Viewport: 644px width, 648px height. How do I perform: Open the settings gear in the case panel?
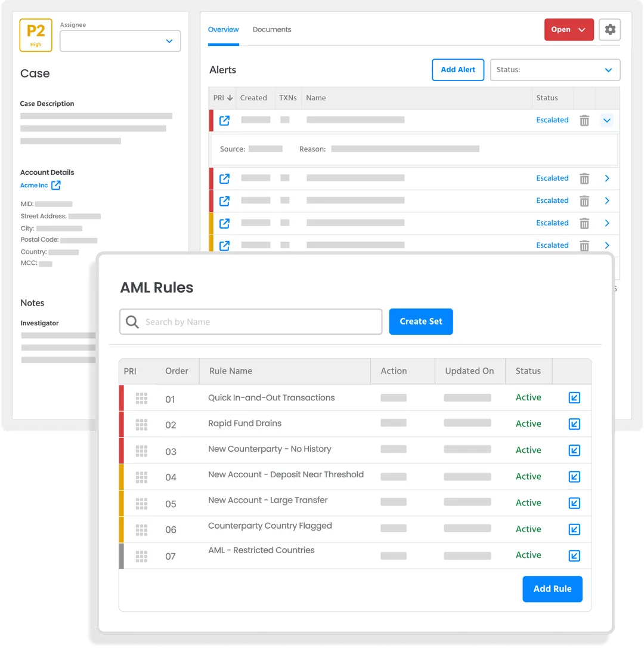pos(609,29)
